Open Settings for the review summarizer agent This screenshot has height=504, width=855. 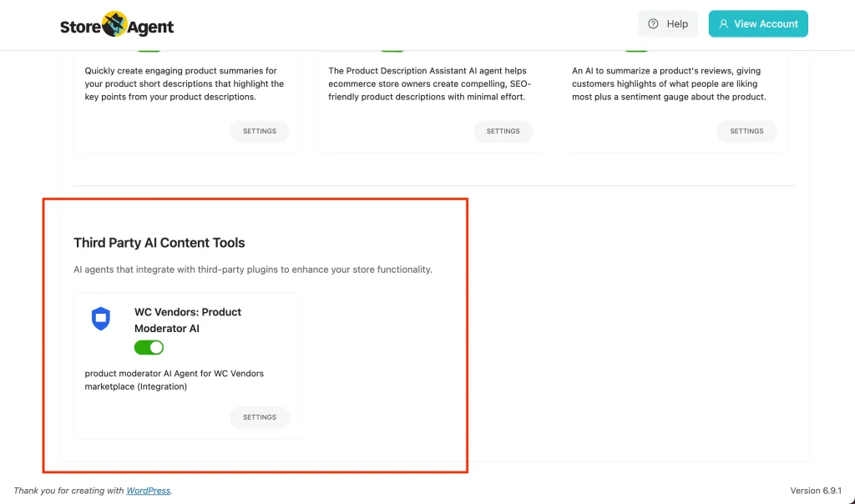point(746,131)
